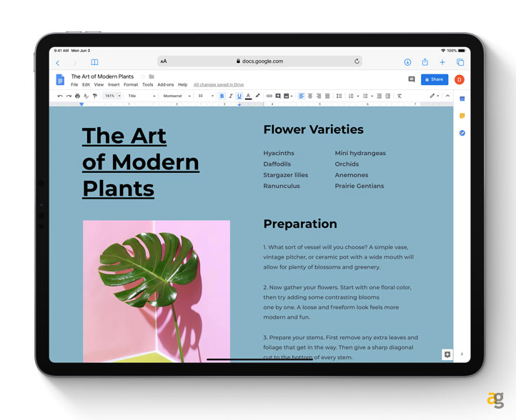
Task: Reload the docs.google.com page
Action: click(357, 61)
